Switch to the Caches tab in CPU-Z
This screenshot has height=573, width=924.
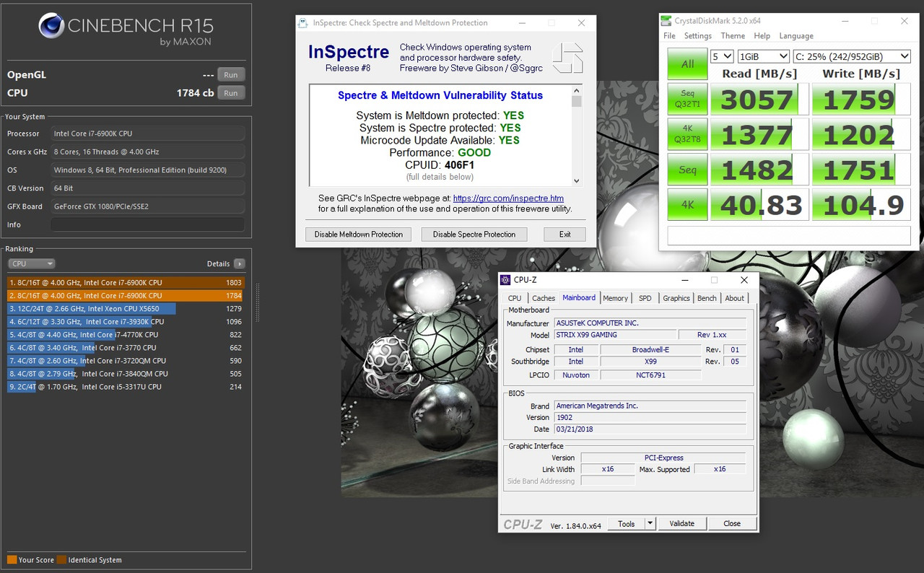pos(544,298)
